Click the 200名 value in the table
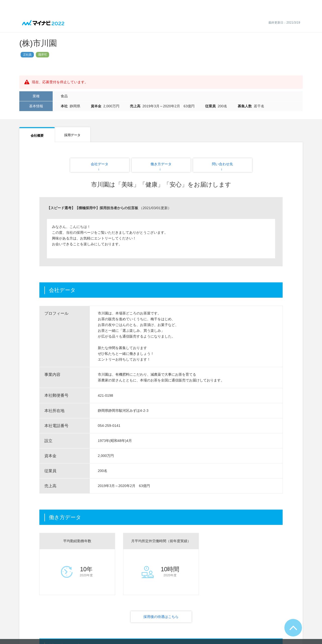 pyautogui.click(x=103, y=471)
